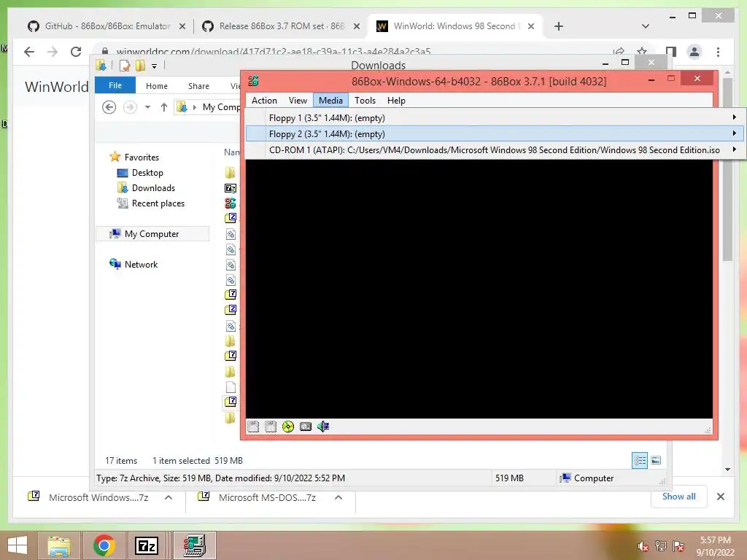Viewport: 747px width, 560px height.
Task: Open a new browser tab
Action: tap(559, 26)
